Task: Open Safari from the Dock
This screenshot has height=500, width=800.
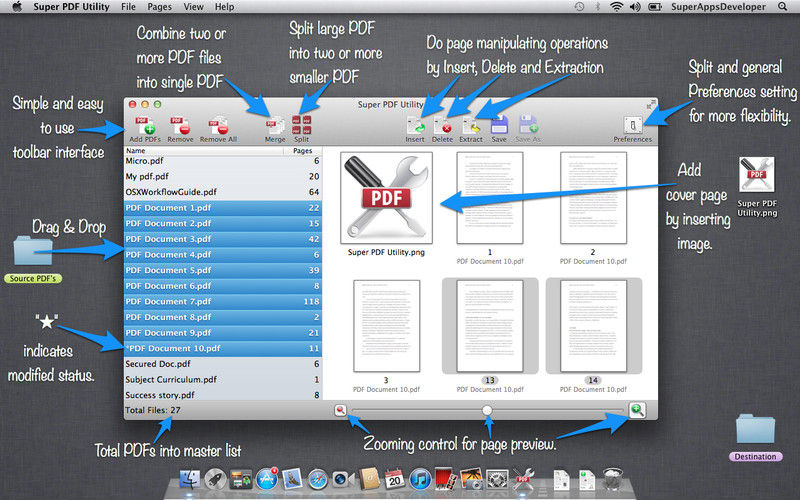Action: pos(317,480)
